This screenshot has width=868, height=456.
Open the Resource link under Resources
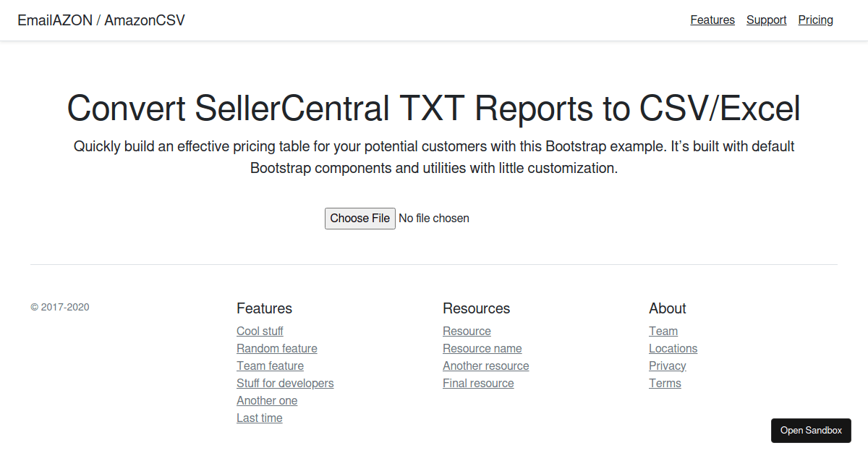coord(467,331)
